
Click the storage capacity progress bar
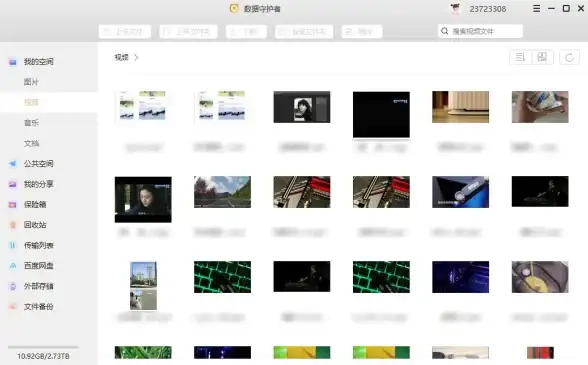(43, 347)
